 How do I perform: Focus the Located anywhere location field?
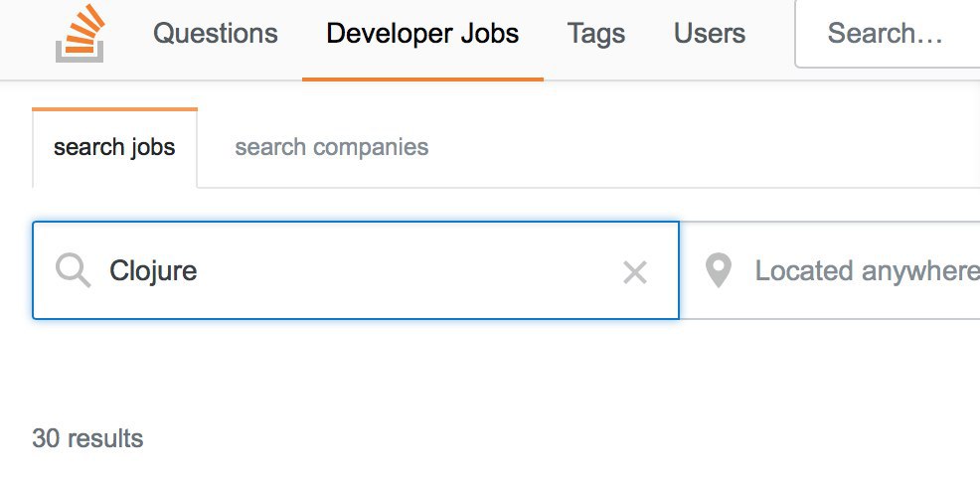[830, 270]
